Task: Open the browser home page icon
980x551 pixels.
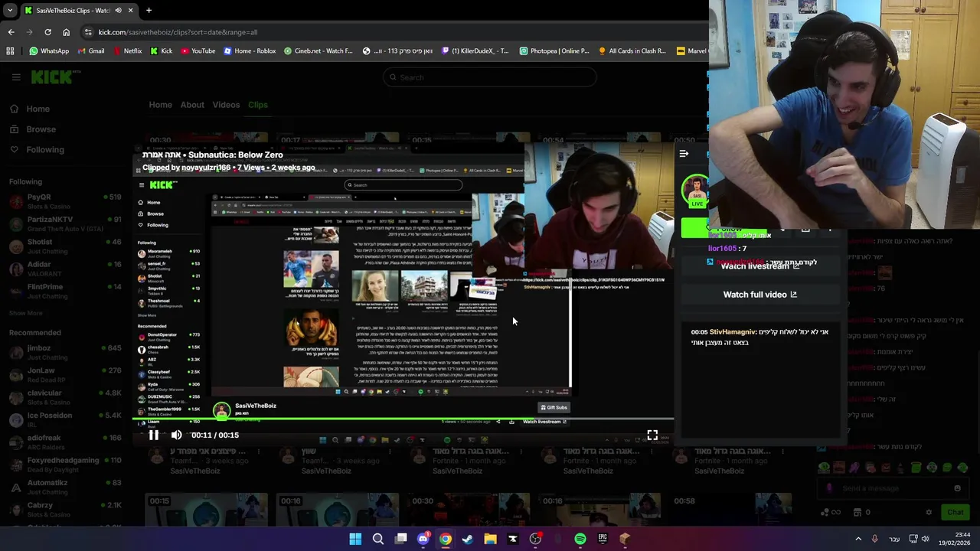Action: pyautogui.click(x=66, y=32)
